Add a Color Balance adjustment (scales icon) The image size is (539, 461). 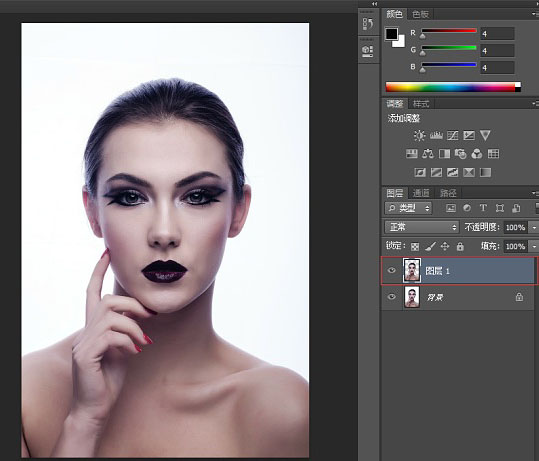pyautogui.click(x=428, y=154)
